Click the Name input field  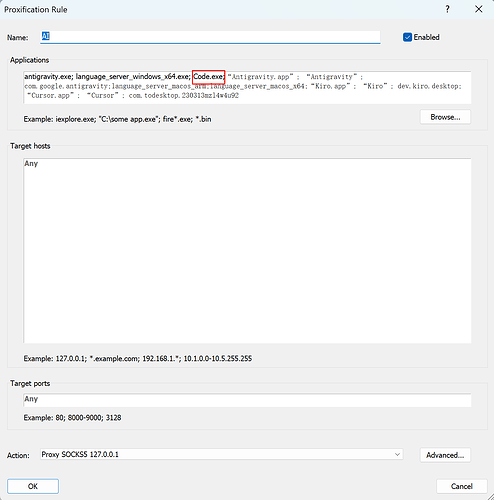point(210,37)
